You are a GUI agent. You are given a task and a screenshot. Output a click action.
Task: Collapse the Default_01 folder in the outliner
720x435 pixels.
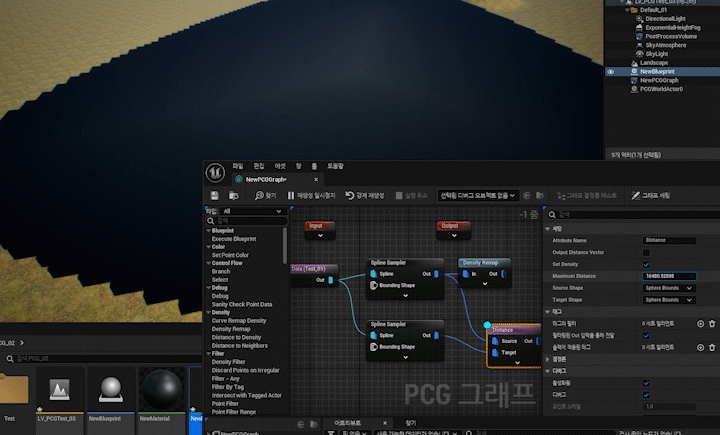click(627, 10)
